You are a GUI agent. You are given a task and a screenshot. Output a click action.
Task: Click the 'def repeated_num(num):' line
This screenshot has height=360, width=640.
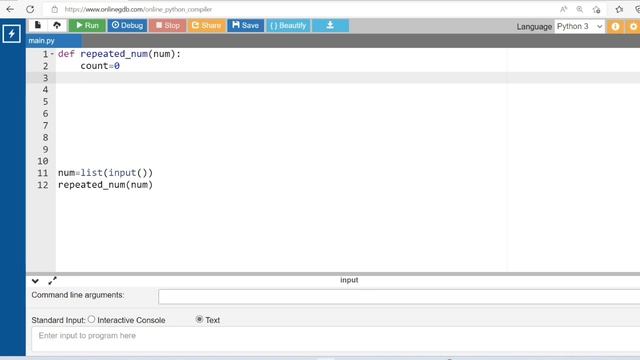119,54
